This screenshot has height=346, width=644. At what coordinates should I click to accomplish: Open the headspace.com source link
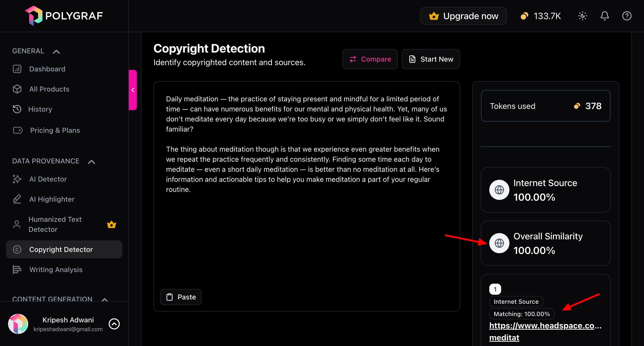pyautogui.click(x=545, y=326)
